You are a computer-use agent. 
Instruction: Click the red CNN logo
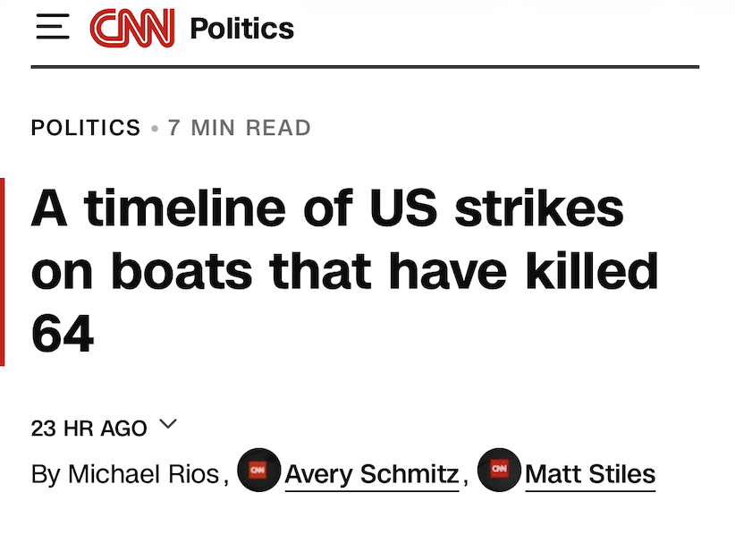tap(131, 28)
